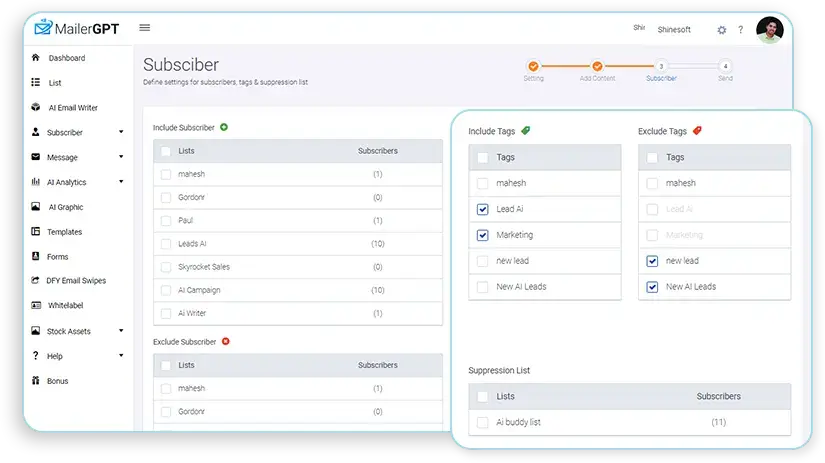
Task: Check Ai buddy list in Suppression List
Action: [x=482, y=422]
